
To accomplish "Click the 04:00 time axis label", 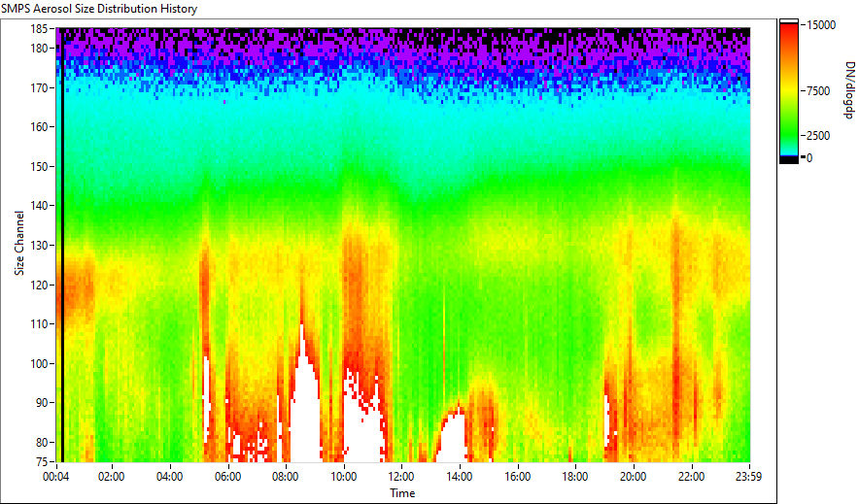I will (x=170, y=477).
